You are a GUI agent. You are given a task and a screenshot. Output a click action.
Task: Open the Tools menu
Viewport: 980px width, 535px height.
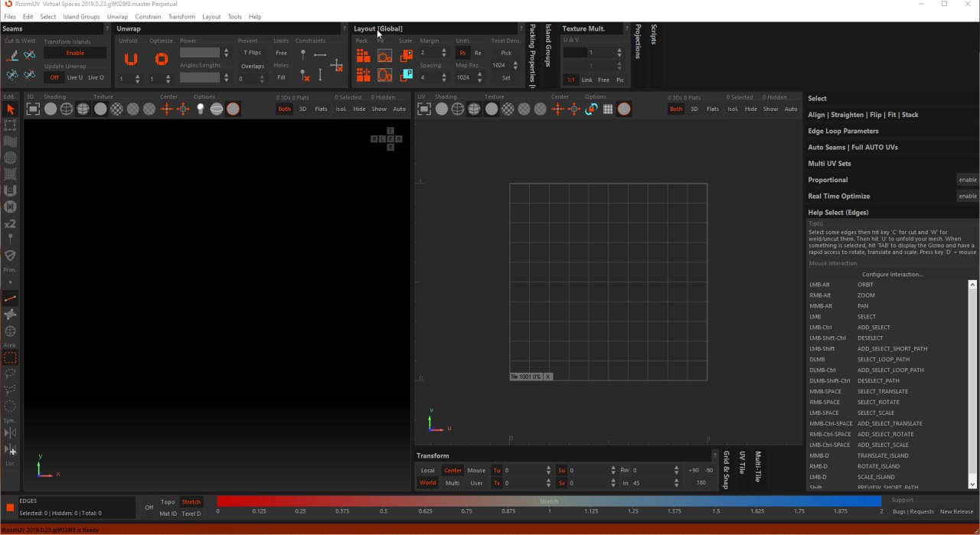pyautogui.click(x=234, y=16)
